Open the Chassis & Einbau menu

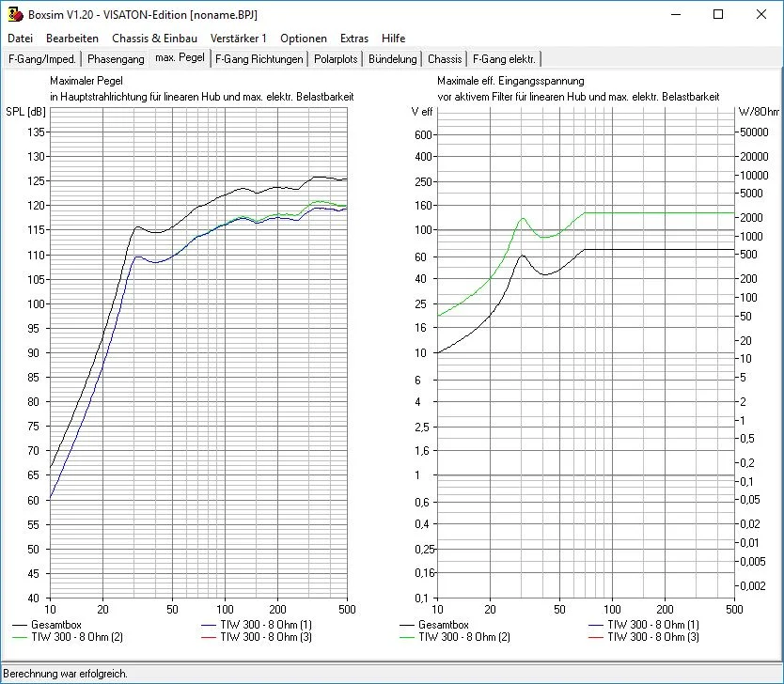[154, 39]
